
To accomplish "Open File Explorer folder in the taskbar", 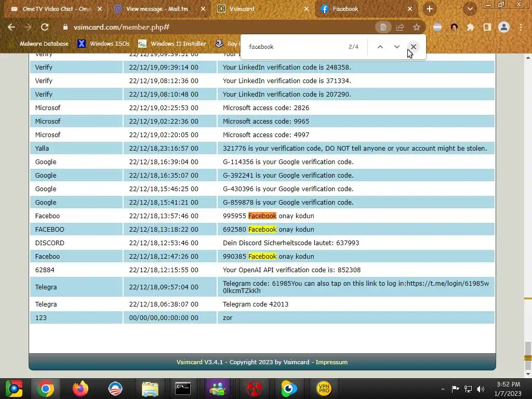I will pyautogui.click(x=150, y=389).
